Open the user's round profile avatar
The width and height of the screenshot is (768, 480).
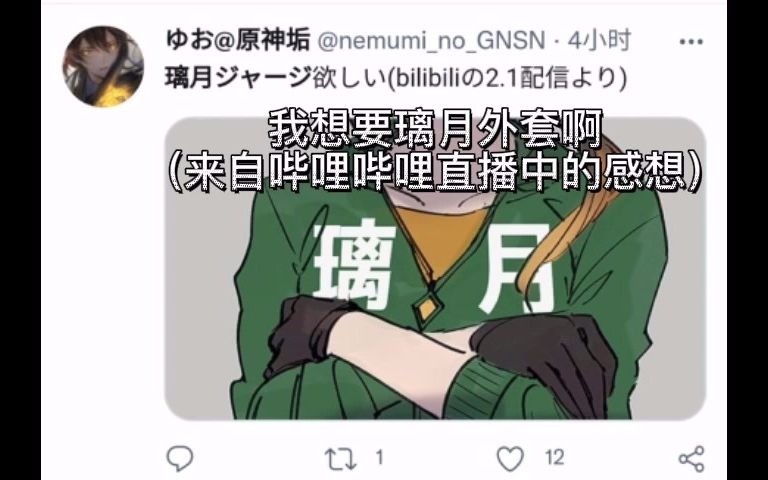[103, 66]
